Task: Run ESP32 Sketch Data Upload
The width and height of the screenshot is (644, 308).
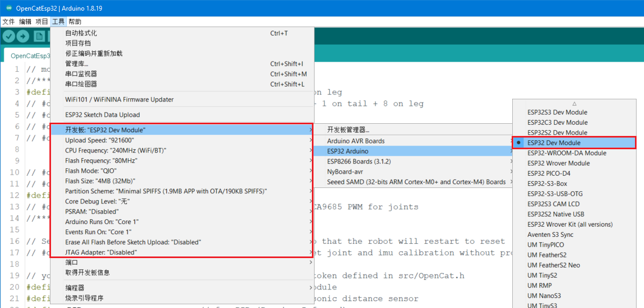Action: (182, 115)
